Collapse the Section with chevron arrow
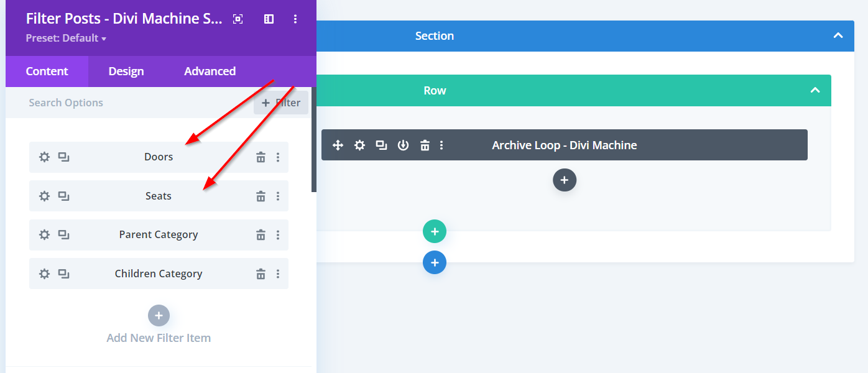The height and width of the screenshot is (373, 868). (x=838, y=36)
